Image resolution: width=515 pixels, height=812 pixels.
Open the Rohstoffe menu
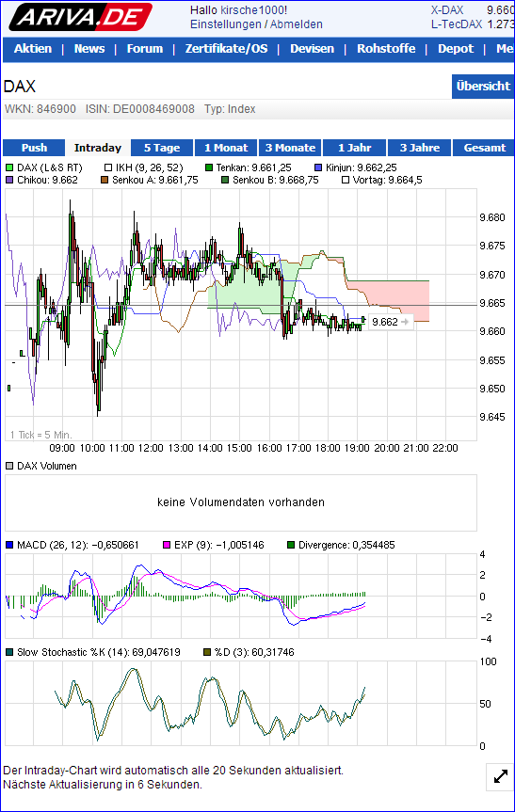[386, 49]
